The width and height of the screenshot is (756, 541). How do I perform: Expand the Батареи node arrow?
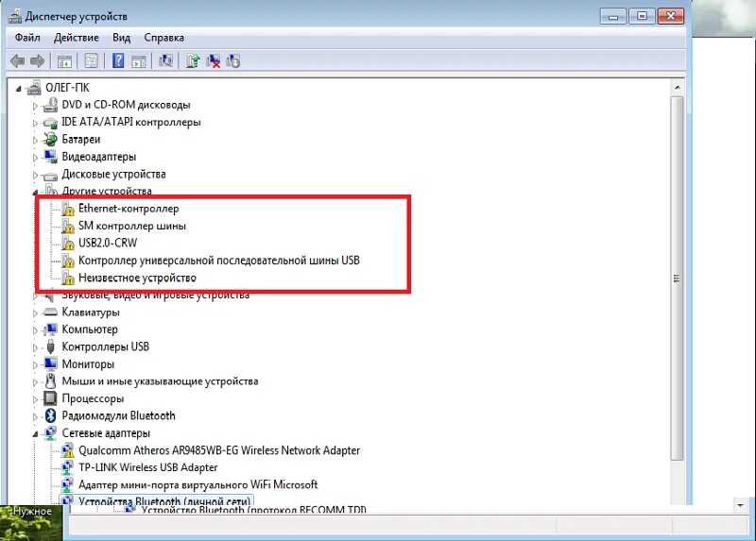pos(35,140)
